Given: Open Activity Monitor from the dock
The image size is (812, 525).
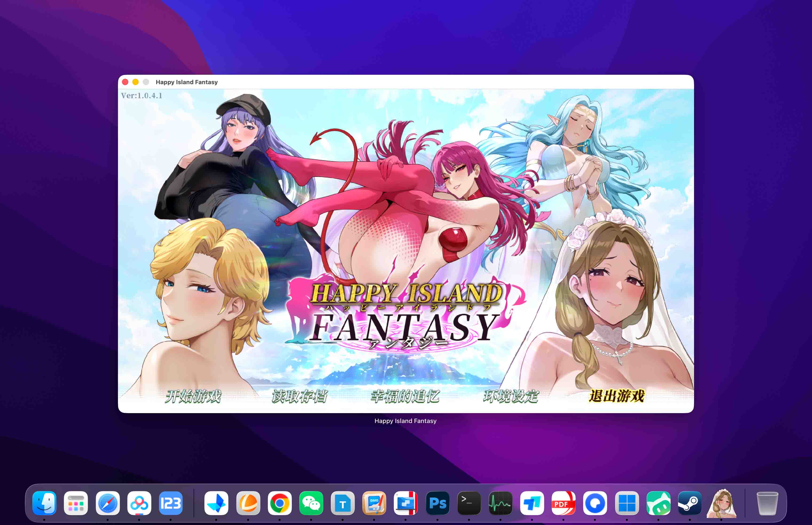Looking at the screenshot, I should click(500, 503).
